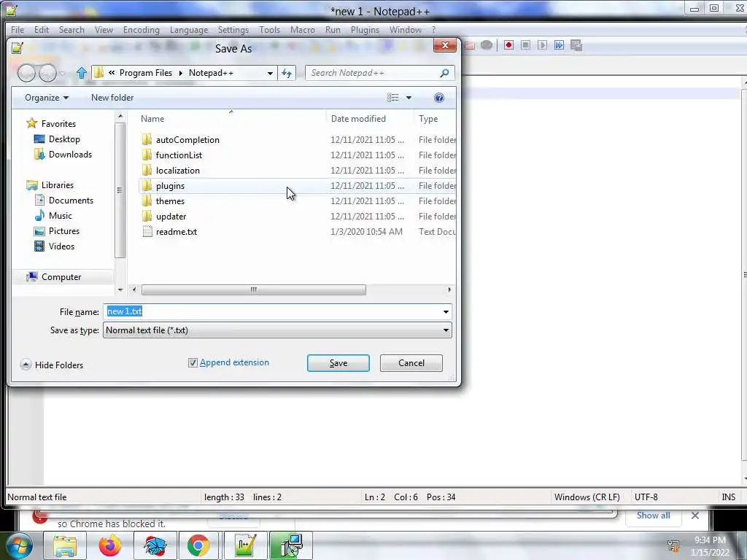
Task: Run macro multiple times icon
Action: [560, 45]
